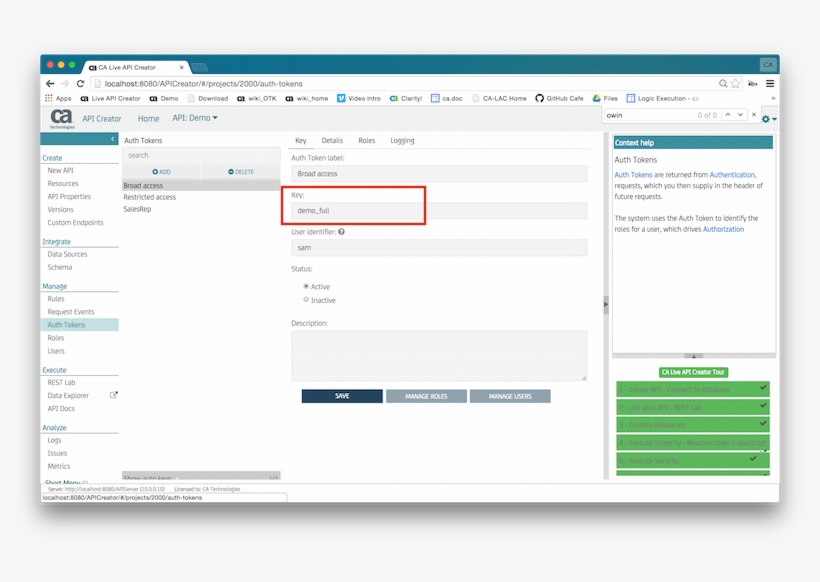Open REST Lab in sidebar
820x582 pixels.
[61, 382]
